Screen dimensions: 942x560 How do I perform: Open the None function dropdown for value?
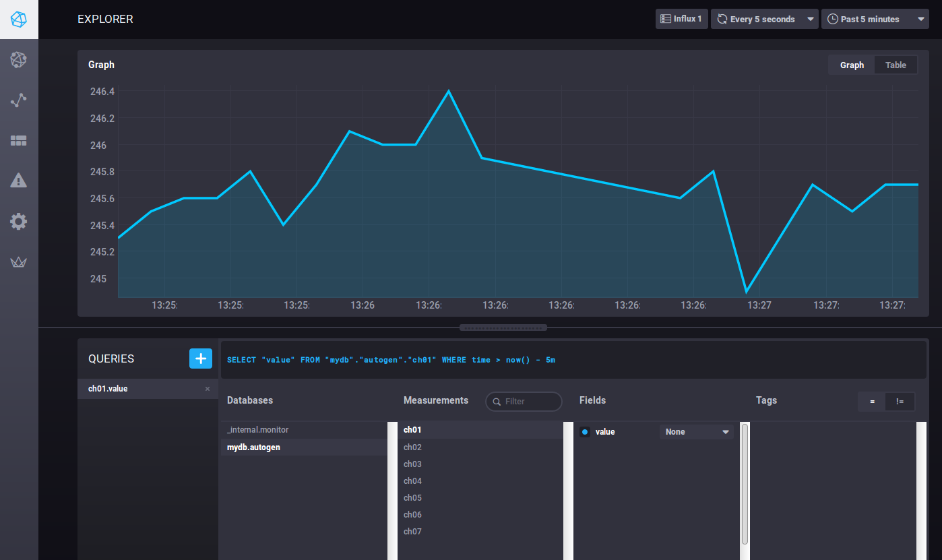click(696, 432)
